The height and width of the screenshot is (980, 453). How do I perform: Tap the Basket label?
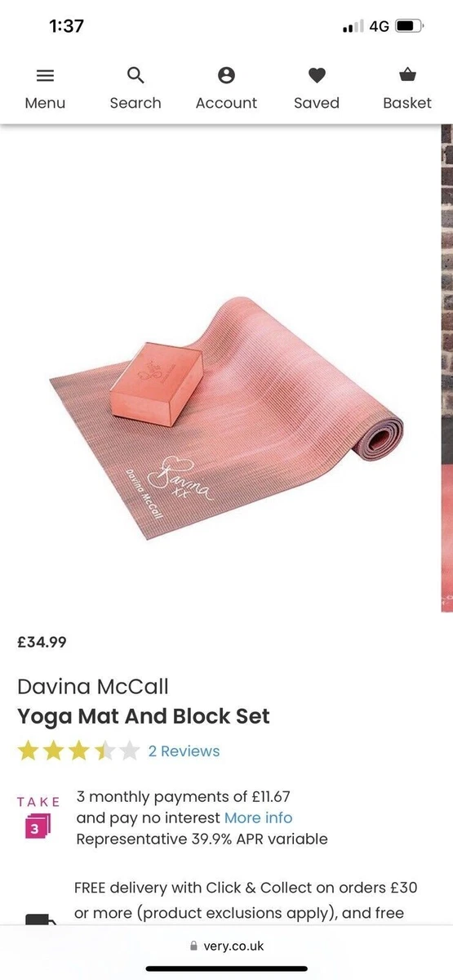coord(407,103)
